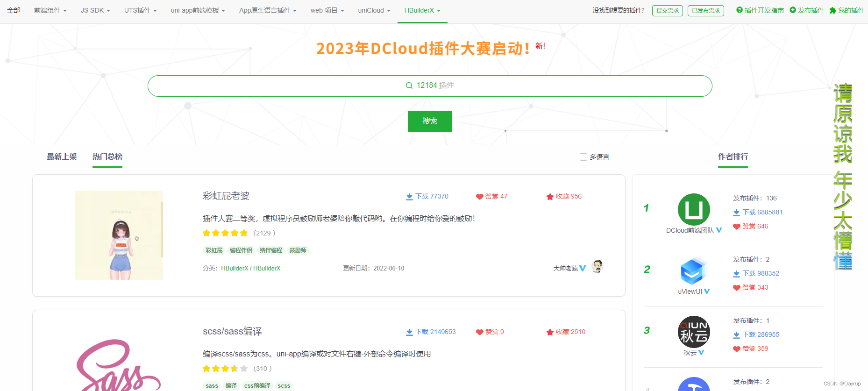Screen dimensions: 868x391
Task: Click the plus icon beside 发布插件
Action: [793, 10]
